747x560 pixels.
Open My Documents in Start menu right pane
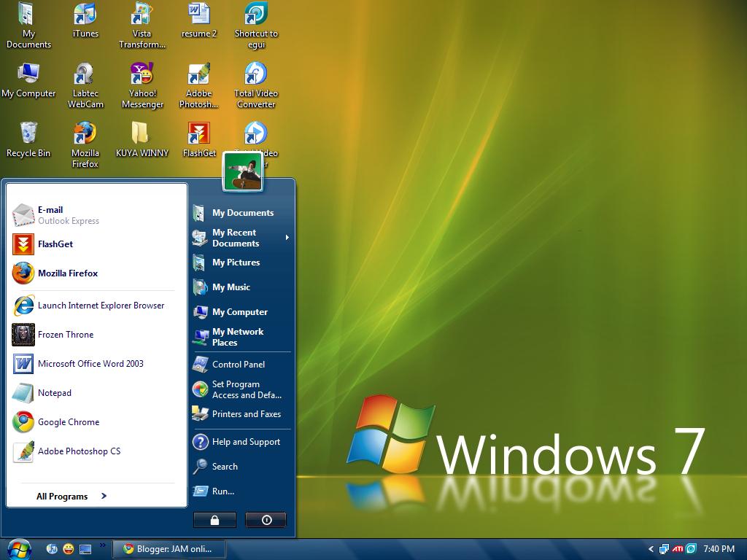point(241,213)
